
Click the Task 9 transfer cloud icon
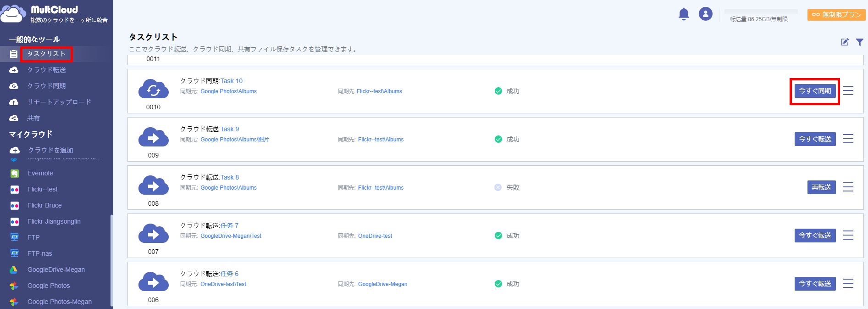tap(153, 137)
